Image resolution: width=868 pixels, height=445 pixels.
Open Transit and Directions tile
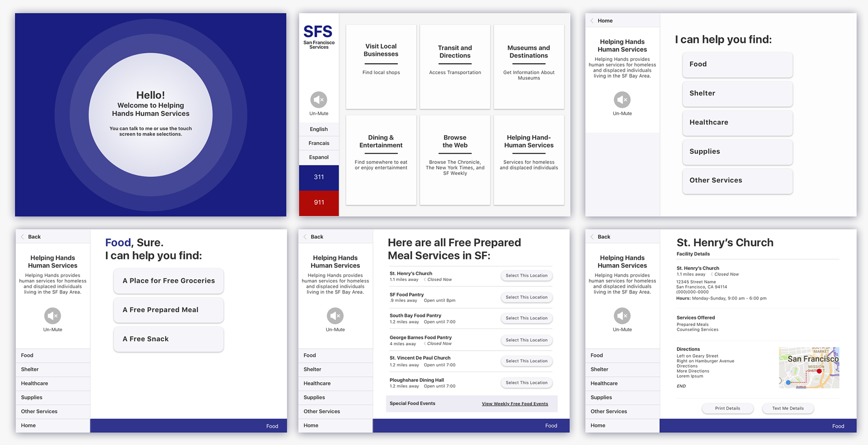click(x=455, y=67)
